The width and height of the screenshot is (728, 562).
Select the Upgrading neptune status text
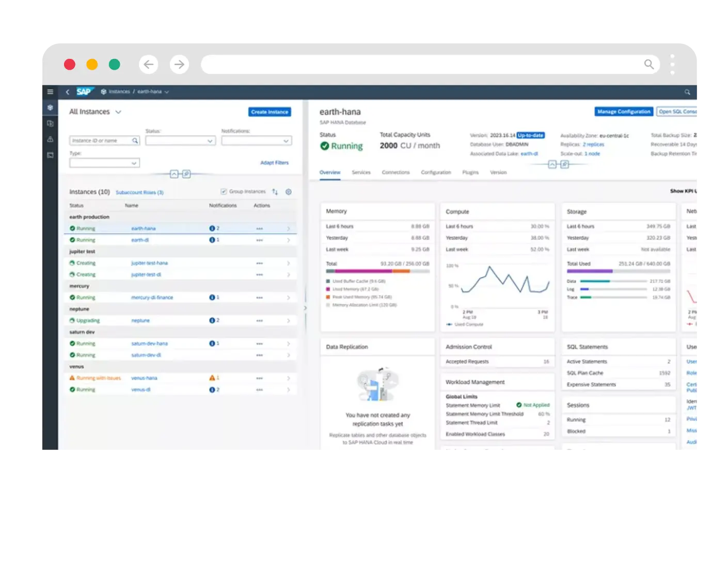tap(88, 321)
